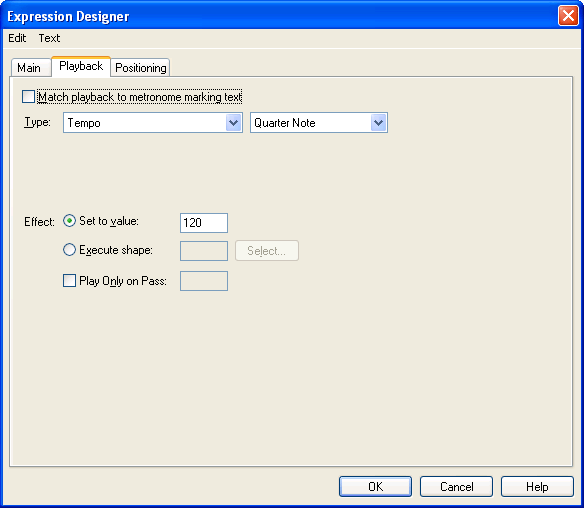Enable Match playback to metronome marking text
This screenshot has height=508, width=584.
click(28, 96)
